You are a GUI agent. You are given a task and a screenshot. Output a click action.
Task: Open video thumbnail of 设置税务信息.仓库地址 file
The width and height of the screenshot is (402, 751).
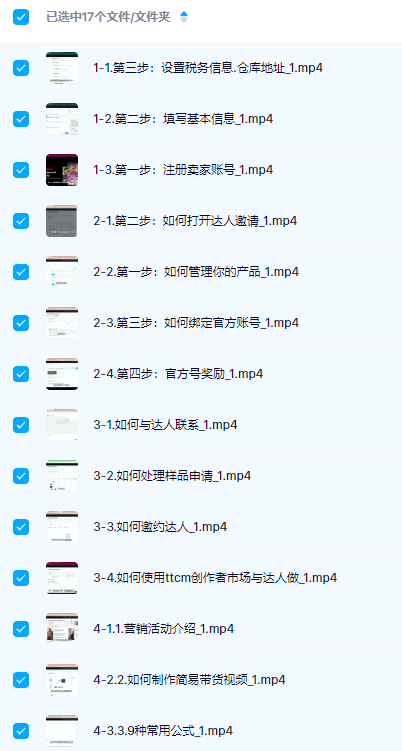(x=62, y=68)
